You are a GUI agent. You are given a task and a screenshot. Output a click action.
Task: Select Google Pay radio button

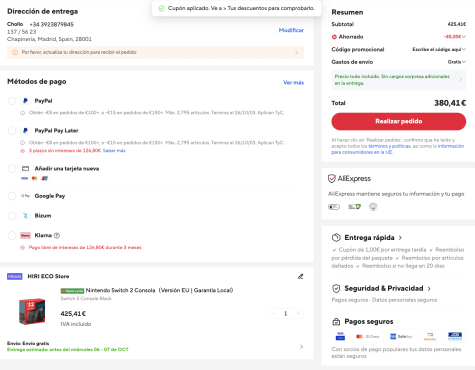coord(12,196)
